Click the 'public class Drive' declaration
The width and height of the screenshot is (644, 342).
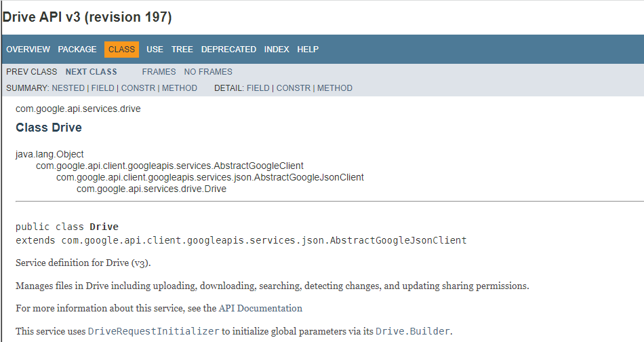67,227
